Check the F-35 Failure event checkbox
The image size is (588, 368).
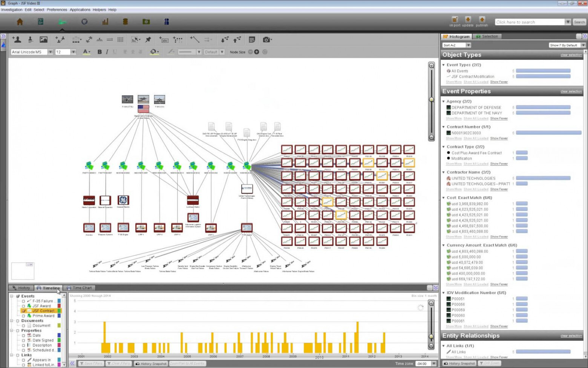click(x=23, y=301)
